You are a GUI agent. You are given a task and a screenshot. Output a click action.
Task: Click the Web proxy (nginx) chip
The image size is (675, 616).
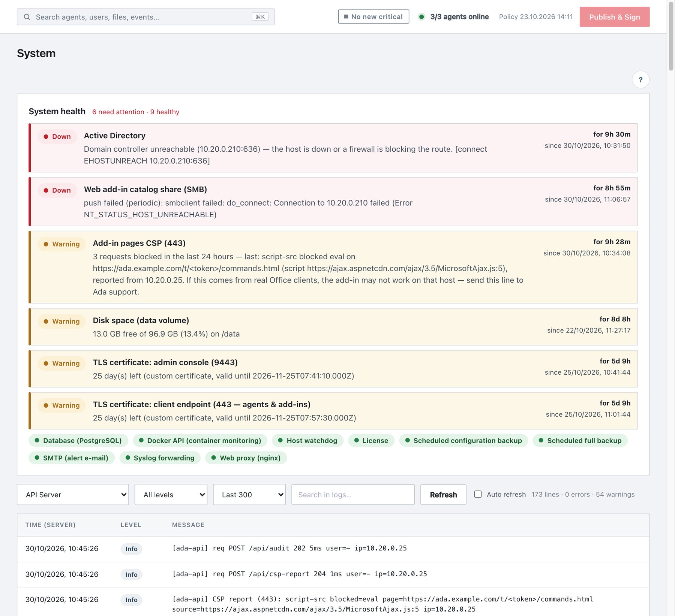point(246,458)
